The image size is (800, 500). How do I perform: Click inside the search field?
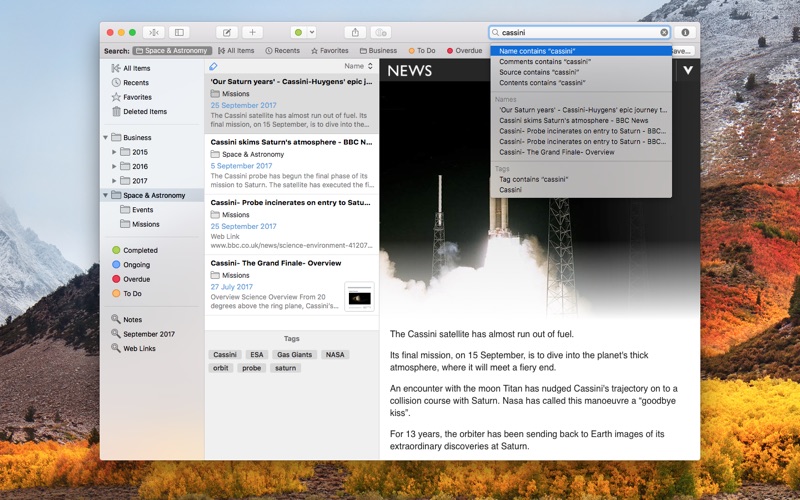click(579, 32)
